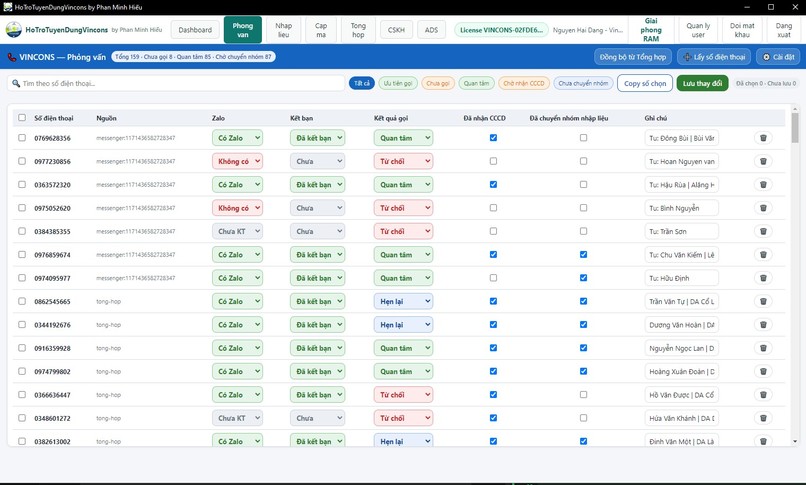Screen dimensions: 806x485
Task: Click the red phone icon beside VINCONS
Action: (11, 57)
